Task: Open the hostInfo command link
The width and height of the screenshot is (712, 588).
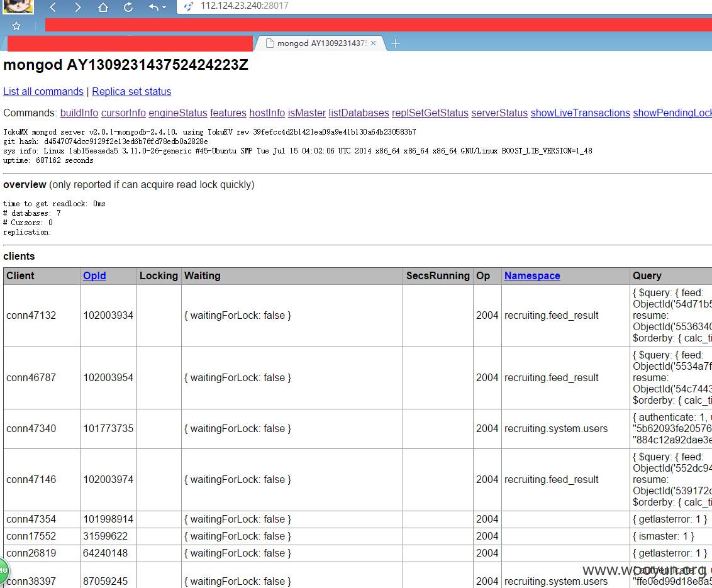Action: pos(267,113)
